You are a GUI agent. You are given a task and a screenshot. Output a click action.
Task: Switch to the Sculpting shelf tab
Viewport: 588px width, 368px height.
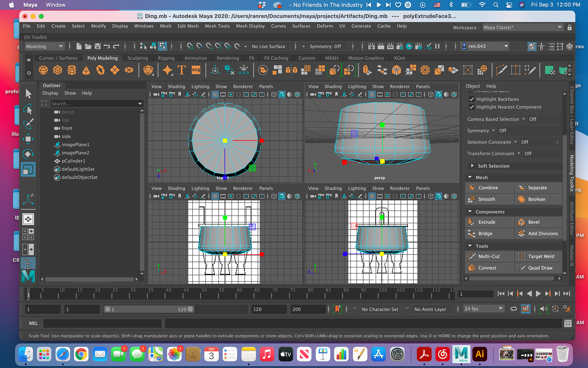click(x=138, y=58)
